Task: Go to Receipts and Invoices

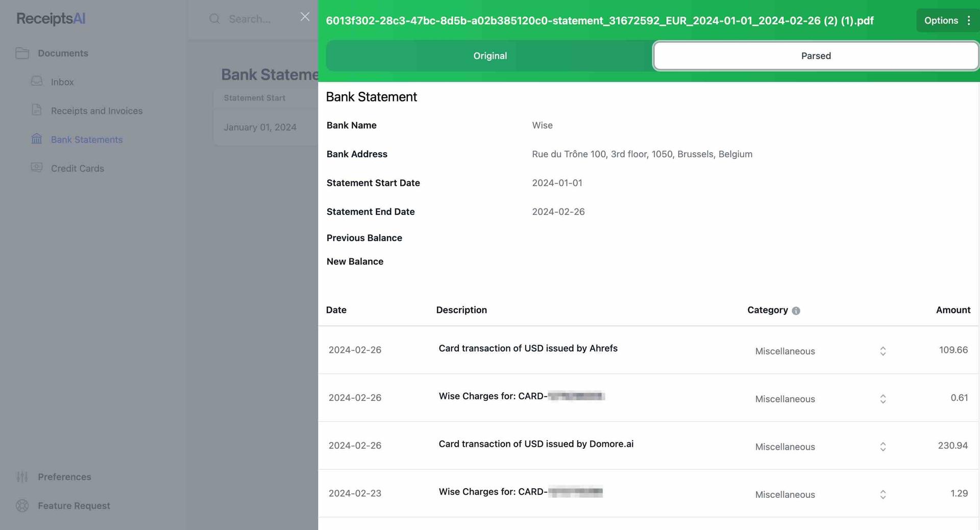Action: [96, 111]
